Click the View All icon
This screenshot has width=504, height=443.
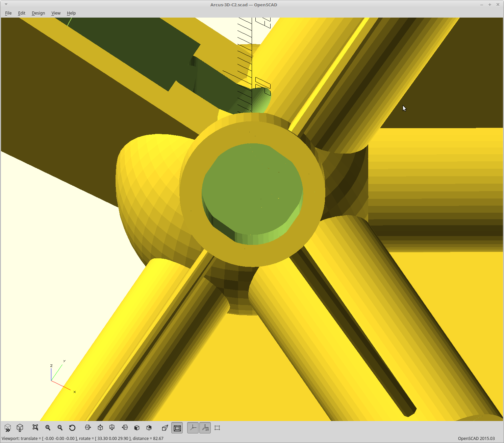coord(35,427)
